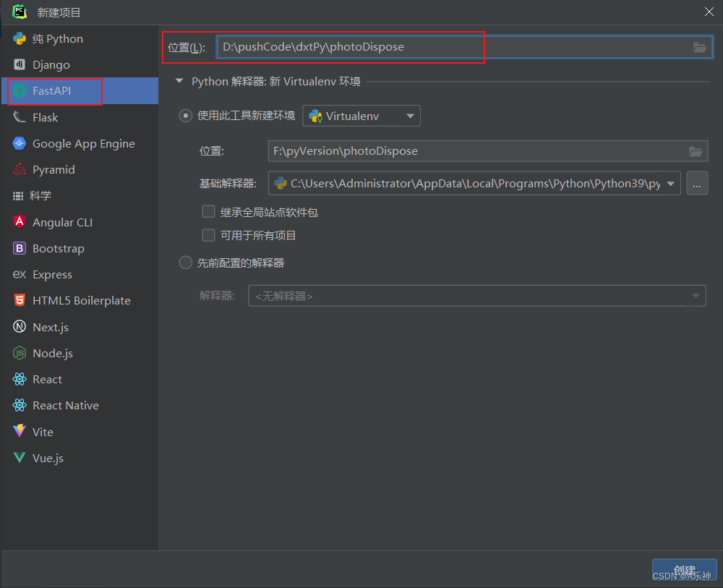
Task: Click the React Native atom icon
Action: [x=20, y=405]
